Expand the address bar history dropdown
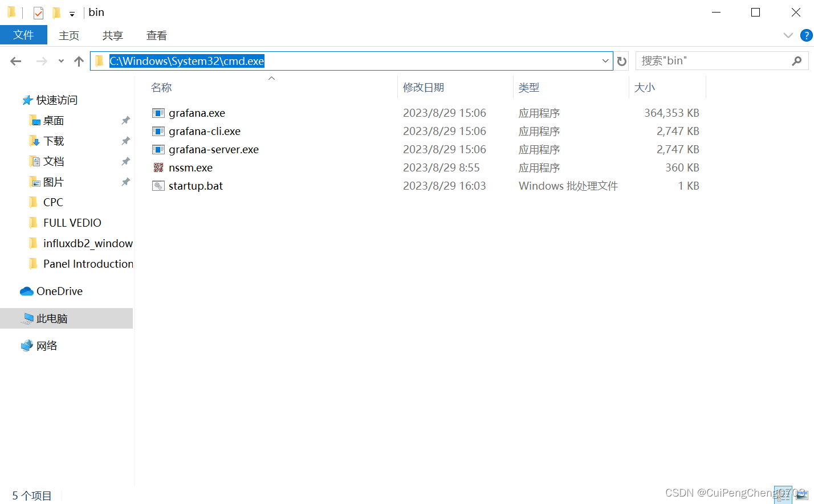Screen dimensions: 814x504 click(605, 61)
